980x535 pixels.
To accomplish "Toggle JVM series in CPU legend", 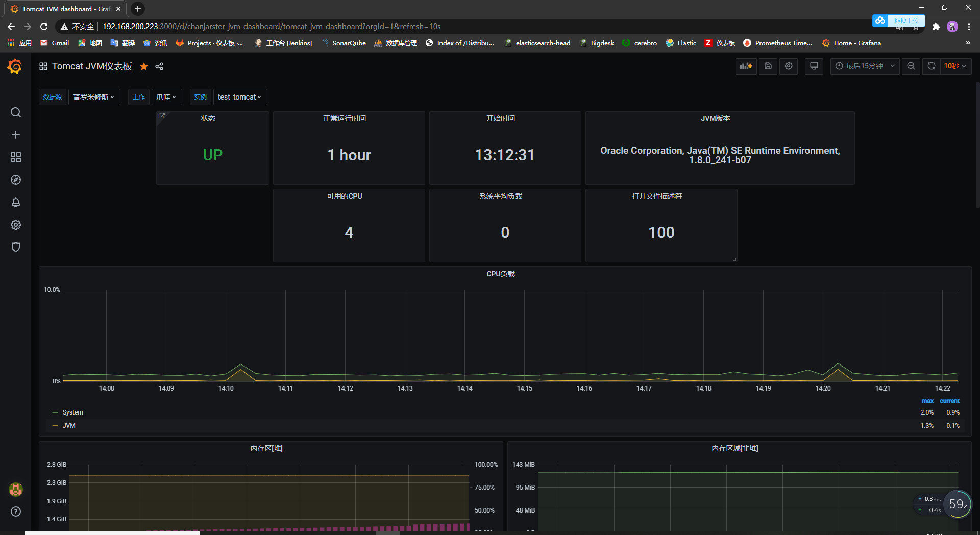I will pos(69,426).
